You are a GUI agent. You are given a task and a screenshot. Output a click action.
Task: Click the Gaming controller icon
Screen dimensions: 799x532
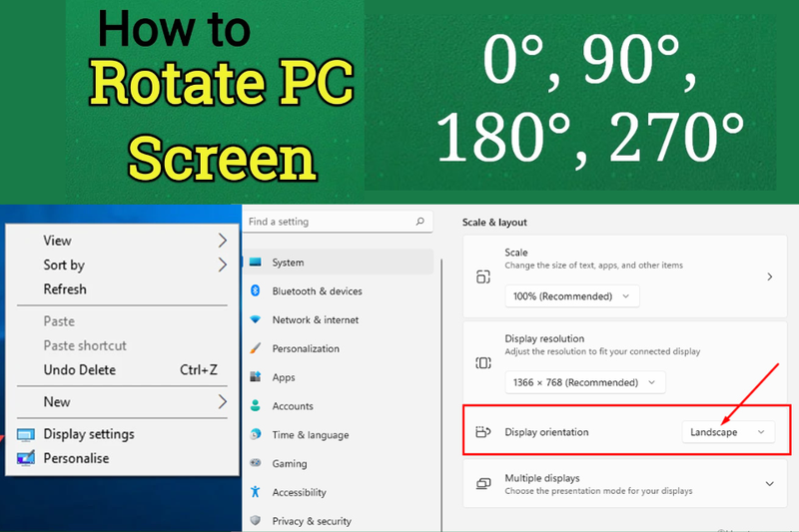(256, 463)
